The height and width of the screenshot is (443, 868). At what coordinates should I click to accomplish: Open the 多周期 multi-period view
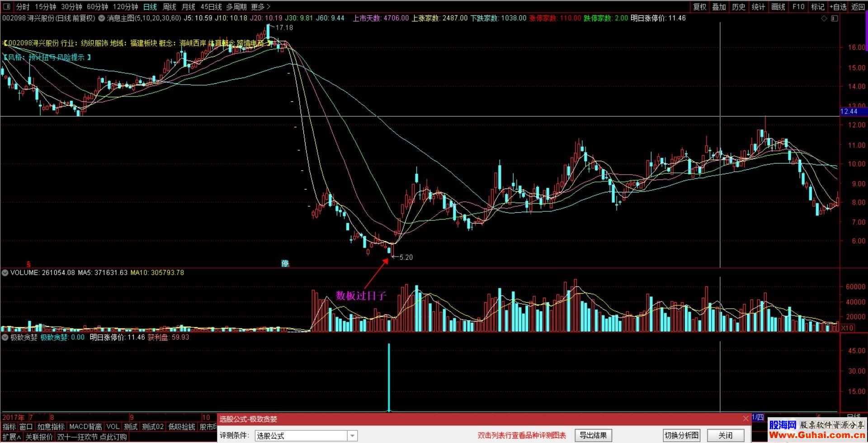236,7
